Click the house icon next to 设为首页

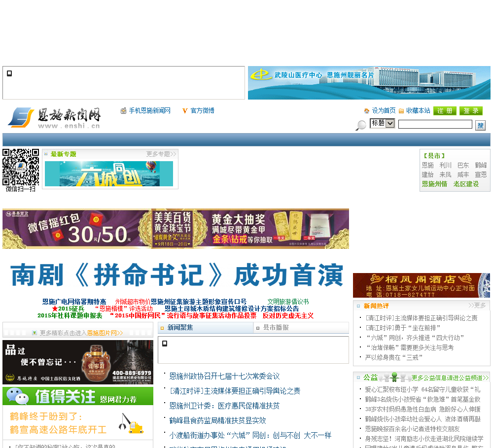click(x=367, y=111)
